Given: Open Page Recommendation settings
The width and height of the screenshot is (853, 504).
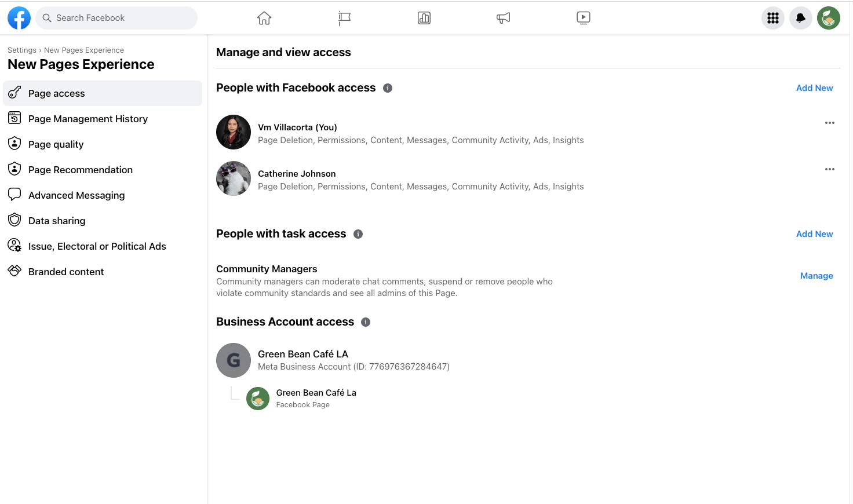Looking at the screenshot, I should click(x=103, y=170).
